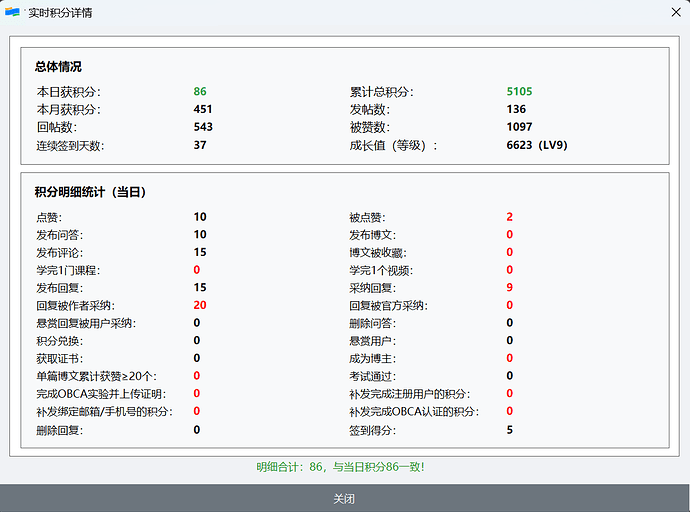The height and width of the screenshot is (512, 690).
Task: Click the green 累计总积分 value 5105
Action: tap(519, 92)
